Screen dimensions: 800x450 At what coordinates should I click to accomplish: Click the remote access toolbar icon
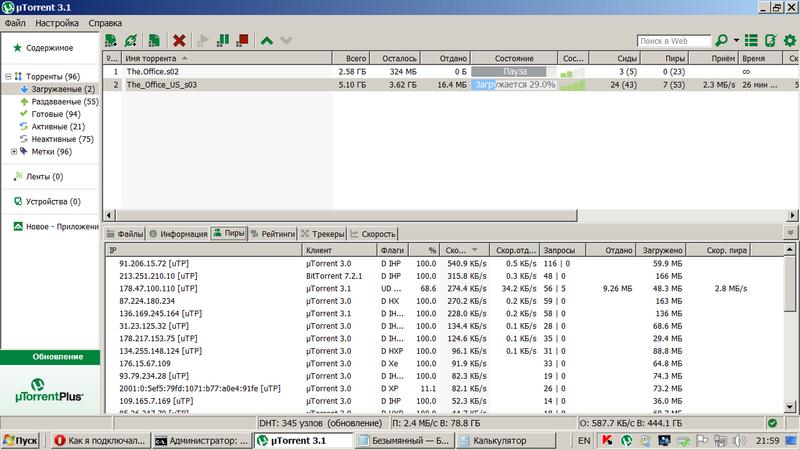[770, 40]
